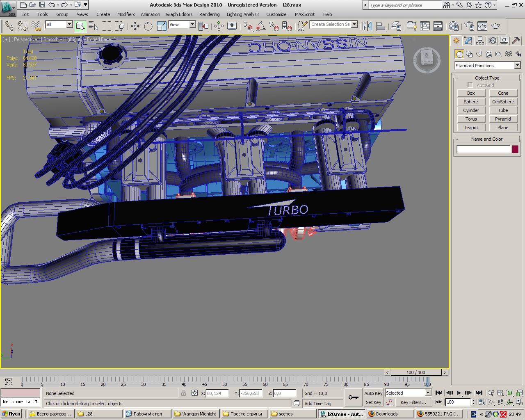Open the Rendering menu
Viewport: 525px width, 420px height.
pyautogui.click(x=209, y=14)
